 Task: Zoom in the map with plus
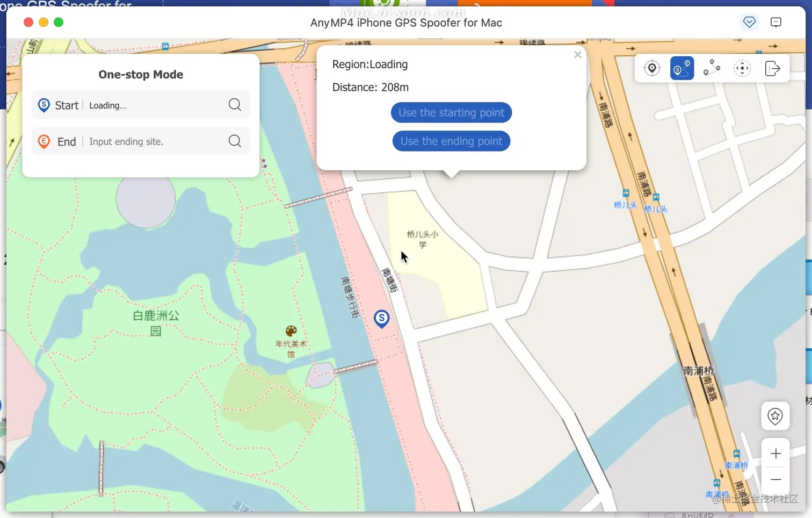775,454
